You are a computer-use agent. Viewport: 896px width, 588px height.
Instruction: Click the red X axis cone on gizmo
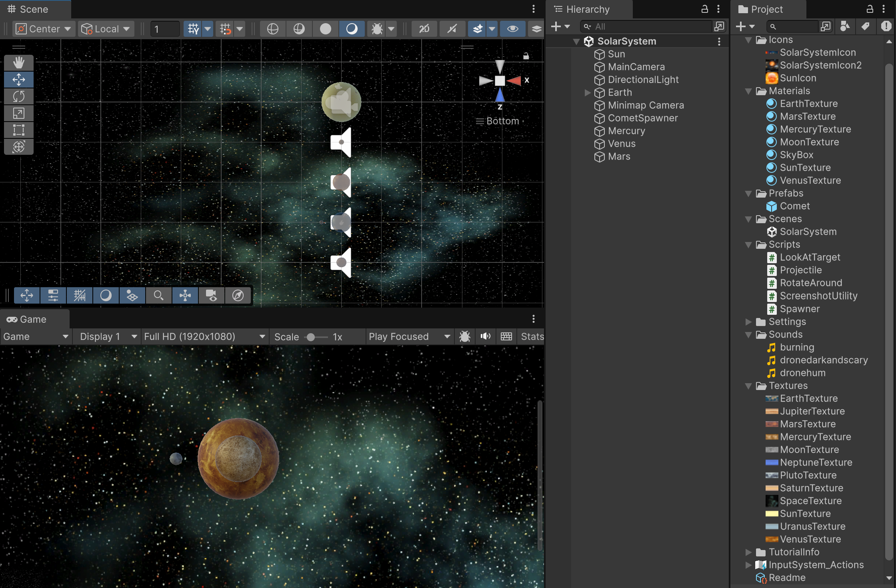click(515, 80)
